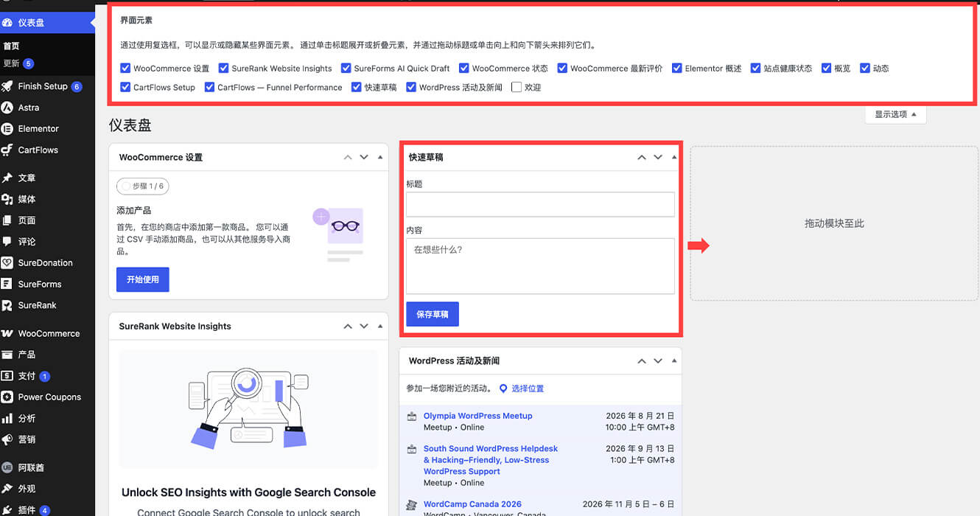Click the South Sound Helpdesk event icon

[412, 449]
